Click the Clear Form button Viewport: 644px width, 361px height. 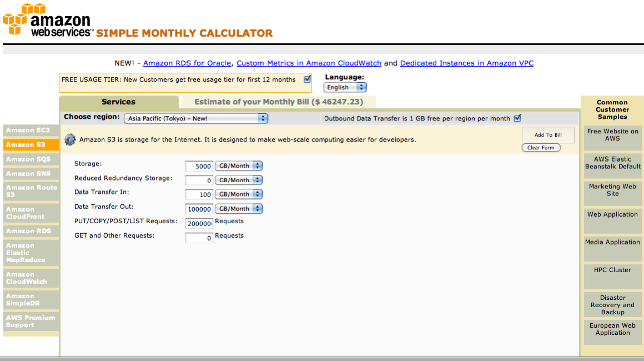pyautogui.click(x=541, y=148)
